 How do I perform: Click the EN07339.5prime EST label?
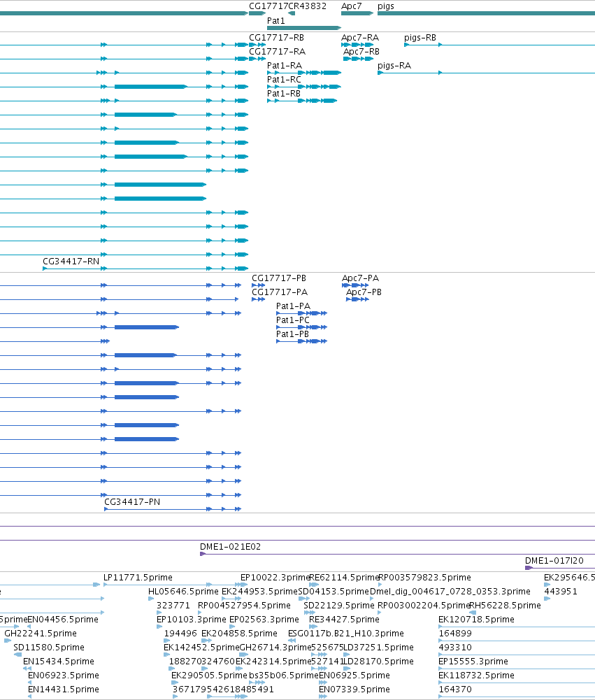pos(354,690)
